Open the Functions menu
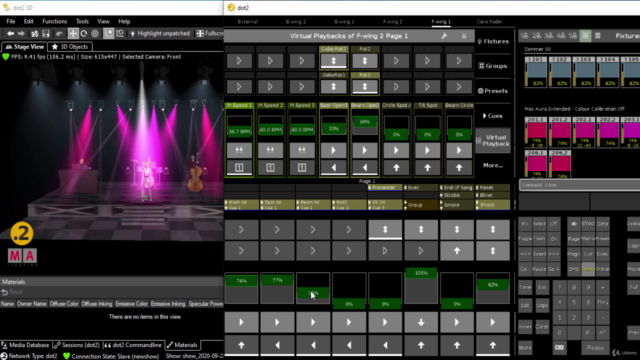This screenshot has height=360, width=640. click(55, 21)
